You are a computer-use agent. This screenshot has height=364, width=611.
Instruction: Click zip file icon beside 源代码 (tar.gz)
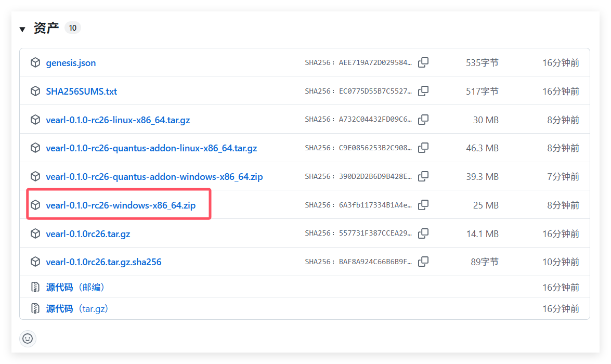(35, 309)
